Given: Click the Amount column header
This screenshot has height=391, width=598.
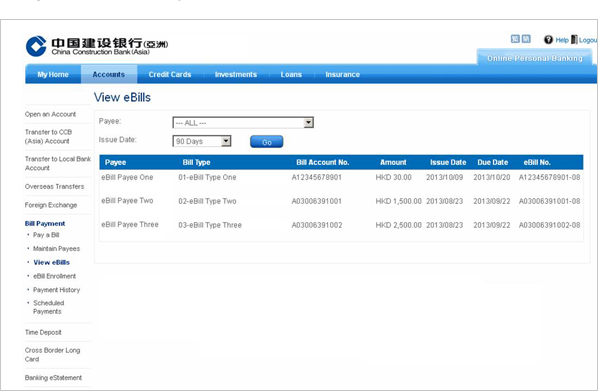Looking at the screenshot, I should (x=393, y=163).
